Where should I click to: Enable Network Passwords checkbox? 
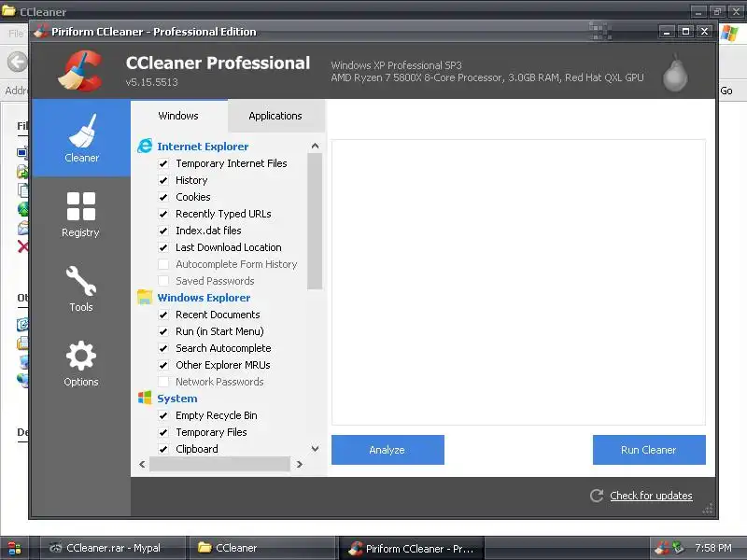coord(163,382)
